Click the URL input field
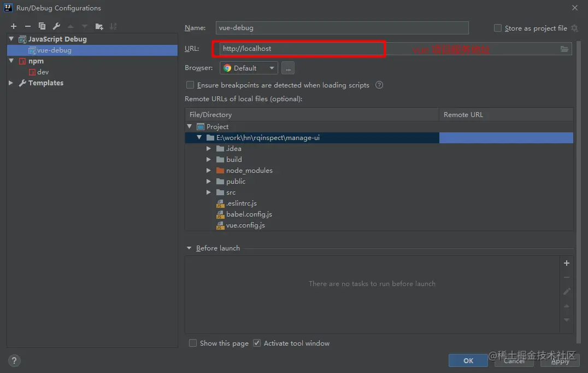Image resolution: width=588 pixels, height=373 pixels. (x=396, y=49)
